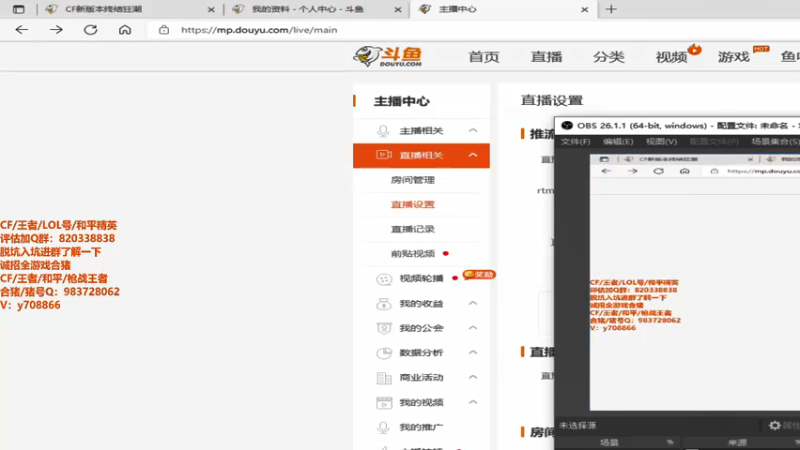Expand the 我的收益 chevron
The height and width of the screenshot is (450, 800).
tap(473, 304)
